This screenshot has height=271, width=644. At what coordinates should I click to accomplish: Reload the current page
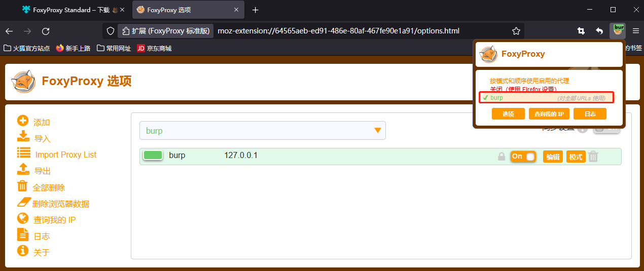click(x=46, y=31)
